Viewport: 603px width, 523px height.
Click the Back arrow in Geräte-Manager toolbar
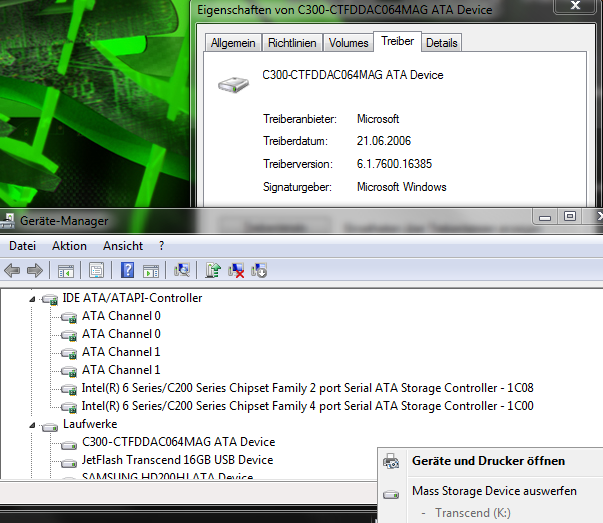(x=12, y=270)
